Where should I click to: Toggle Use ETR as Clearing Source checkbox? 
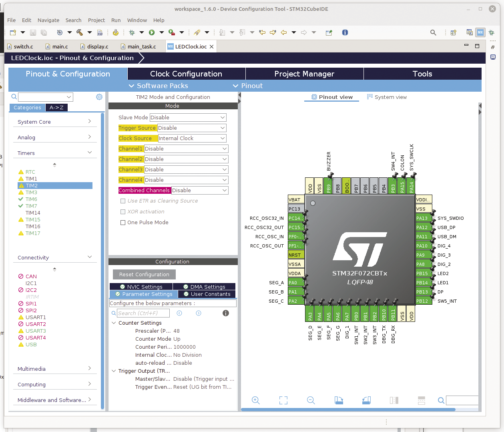123,201
